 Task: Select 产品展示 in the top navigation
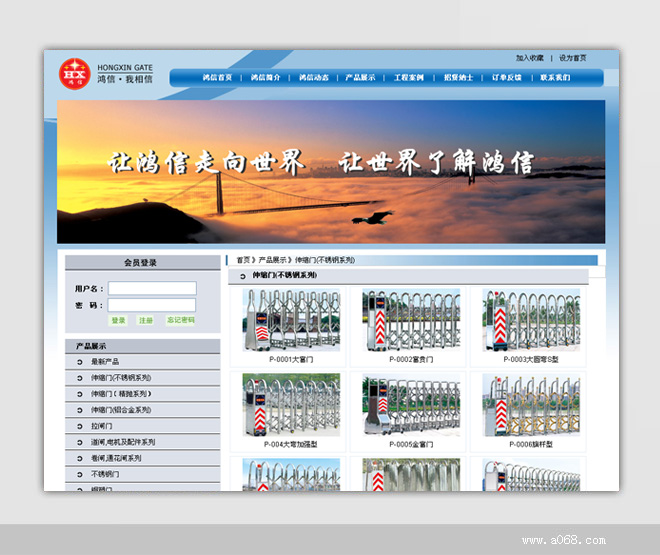point(360,77)
